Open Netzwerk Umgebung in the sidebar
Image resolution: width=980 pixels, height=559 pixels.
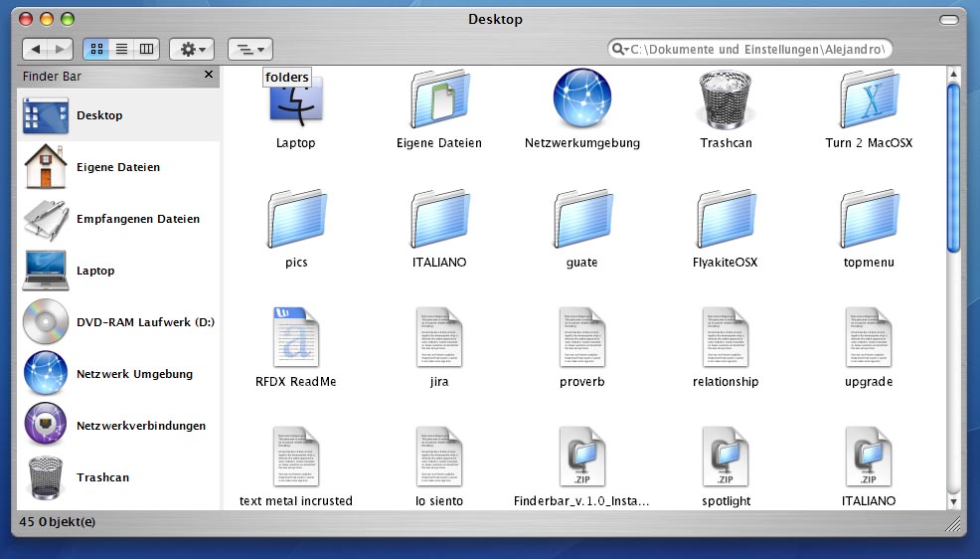coord(118,374)
